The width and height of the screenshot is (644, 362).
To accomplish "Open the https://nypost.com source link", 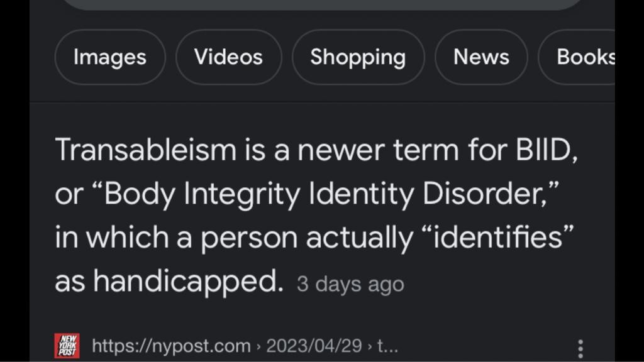I will click(171, 346).
